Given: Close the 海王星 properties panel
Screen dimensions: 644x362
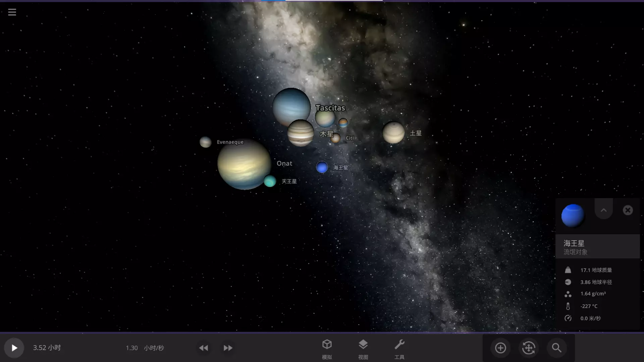Looking at the screenshot, I should tap(628, 210).
